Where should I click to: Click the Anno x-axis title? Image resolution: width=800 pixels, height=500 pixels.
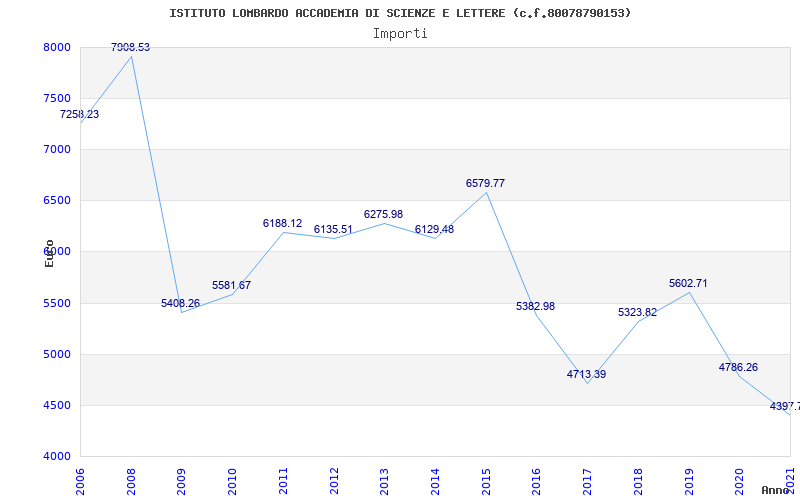pyautogui.click(x=776, y=490)
